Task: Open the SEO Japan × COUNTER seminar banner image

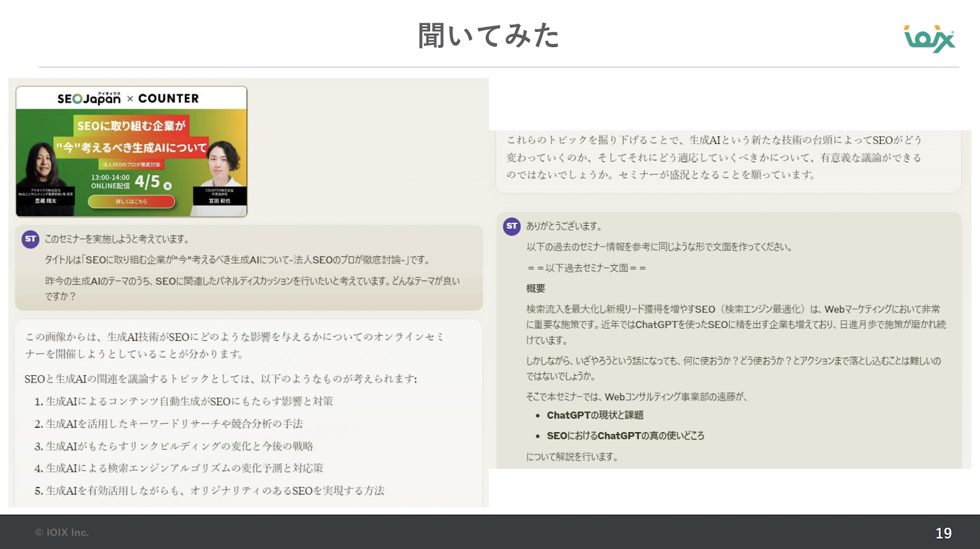Action: point(132,152)
